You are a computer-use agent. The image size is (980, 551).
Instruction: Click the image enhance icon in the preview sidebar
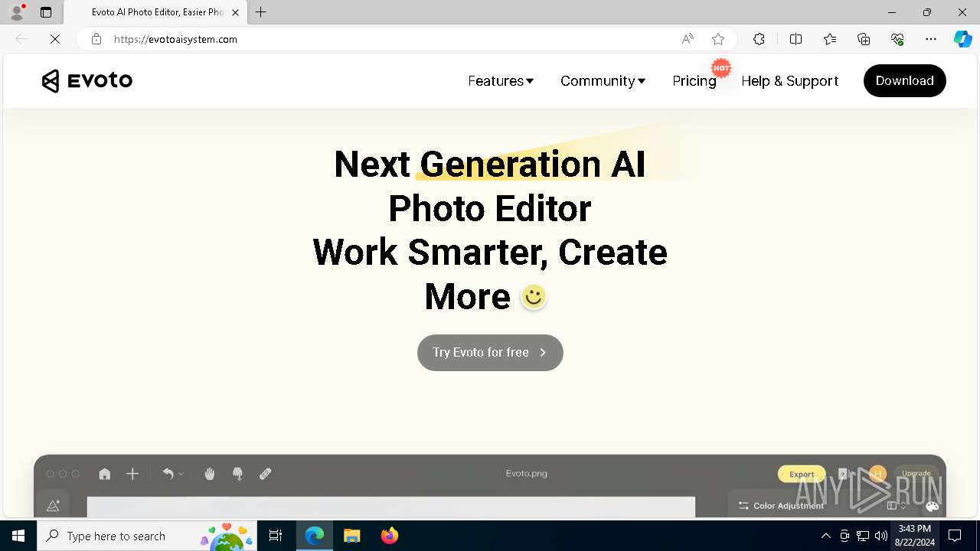(53, 506)
